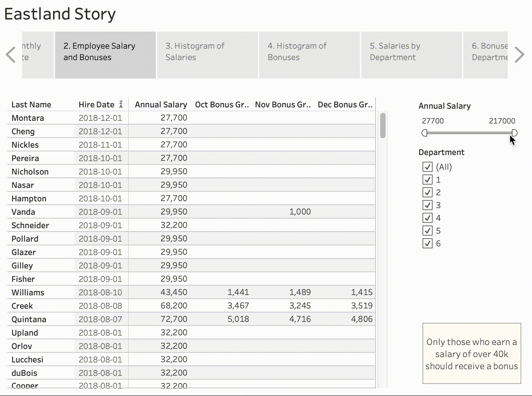Select the Pereira row name
This screenshot has height=396, width=532.
tap(25, 158)
